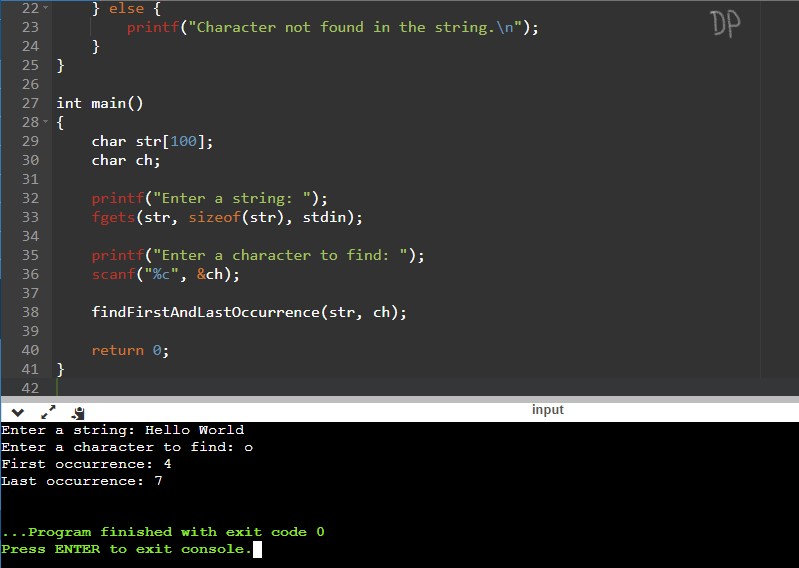
Task: Click the closing brace on line 25
Action: 60,65
